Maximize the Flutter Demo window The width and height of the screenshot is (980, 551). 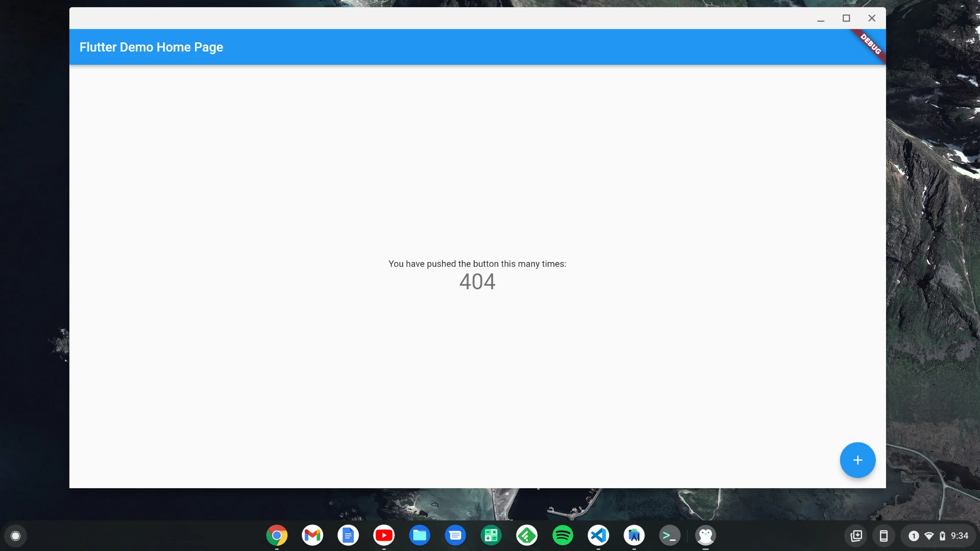point(846,18)
